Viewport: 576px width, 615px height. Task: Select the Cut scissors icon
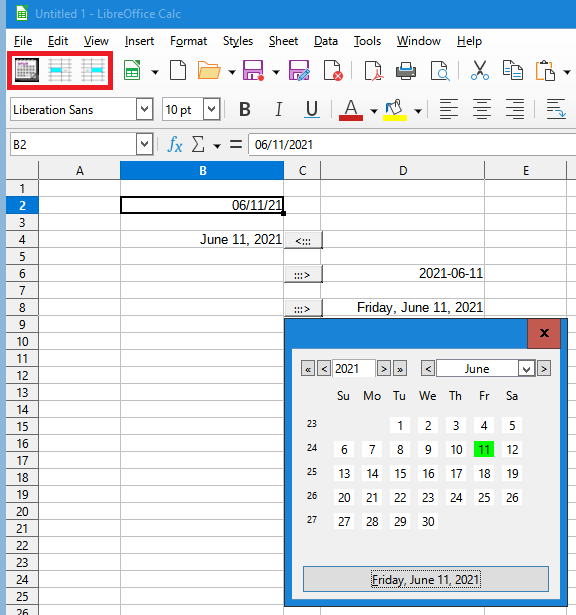(x=480, y=71)
